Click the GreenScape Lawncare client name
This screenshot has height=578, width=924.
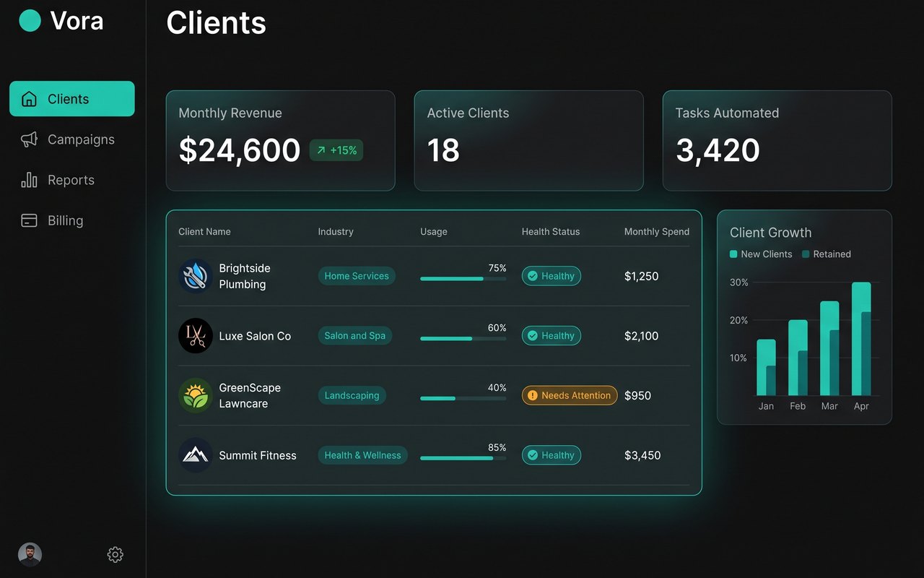[x=250, y=395]
